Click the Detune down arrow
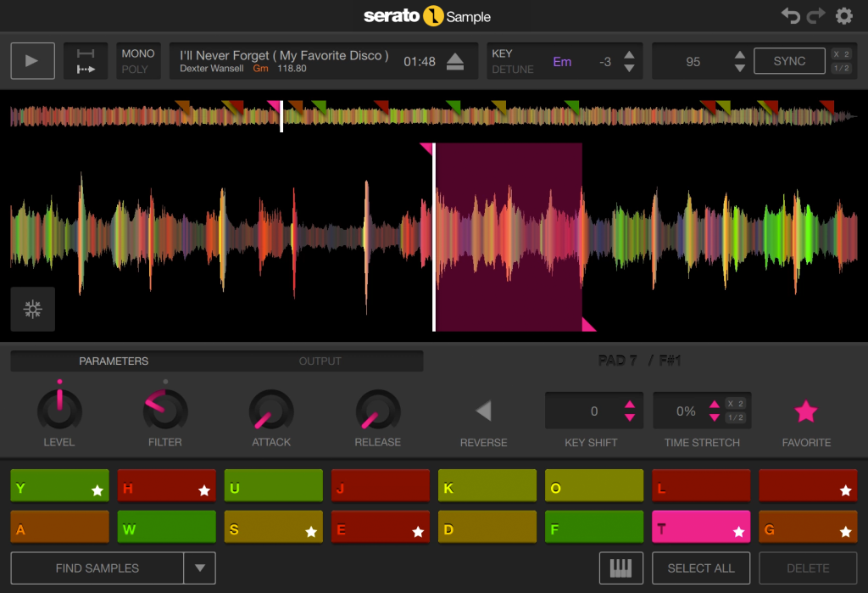This screenshot has width=868, height=593. tap(629, 67)
